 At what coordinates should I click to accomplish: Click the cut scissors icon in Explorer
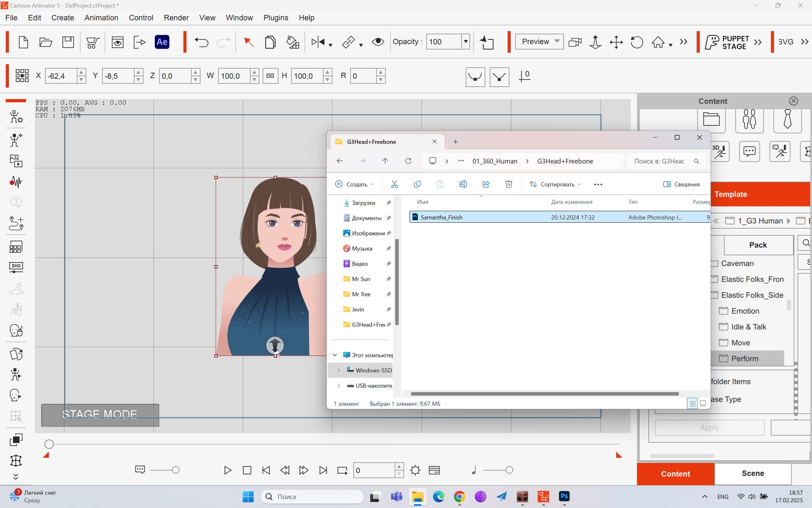point(395,184)
